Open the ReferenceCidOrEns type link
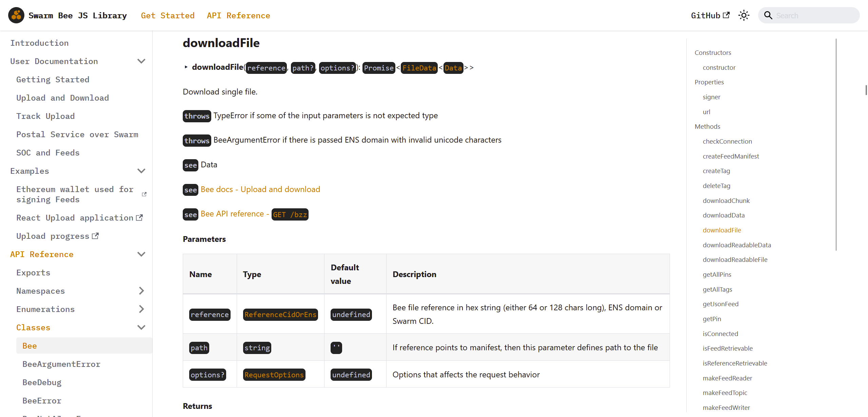The image size is (868, 417). coord(280,314)
